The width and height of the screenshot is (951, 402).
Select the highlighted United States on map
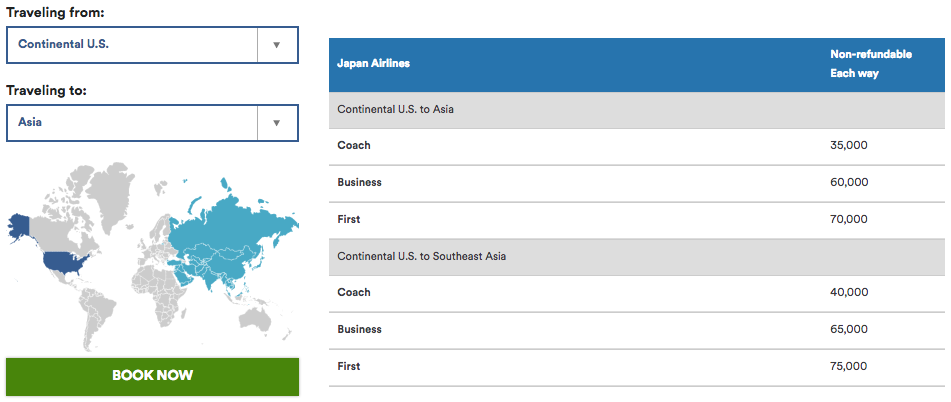tap(66, 264)
